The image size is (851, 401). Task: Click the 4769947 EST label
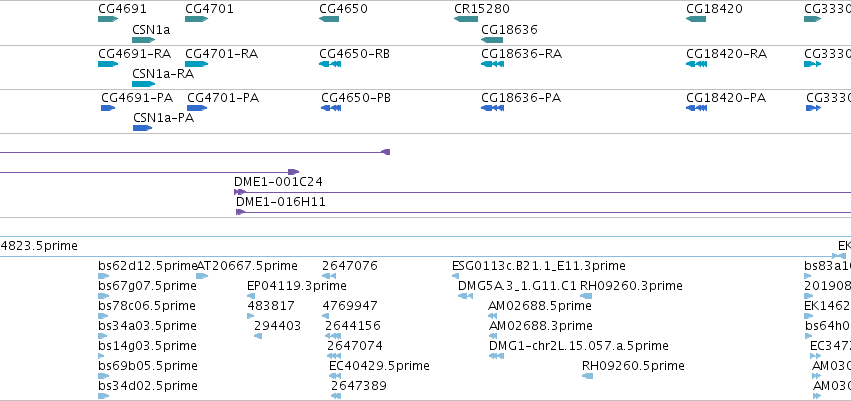coord(350,306)
